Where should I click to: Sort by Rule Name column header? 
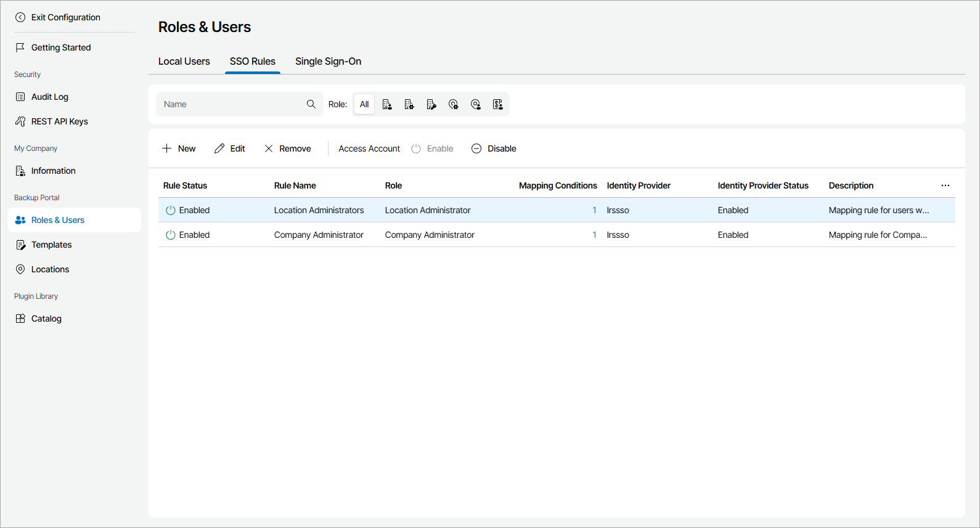(x=295, y=185)
